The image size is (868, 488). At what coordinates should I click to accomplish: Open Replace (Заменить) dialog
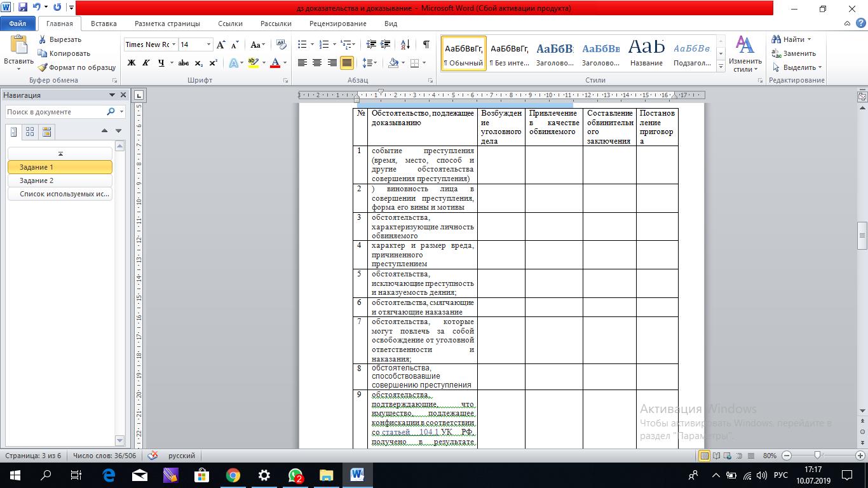point(794,53)
